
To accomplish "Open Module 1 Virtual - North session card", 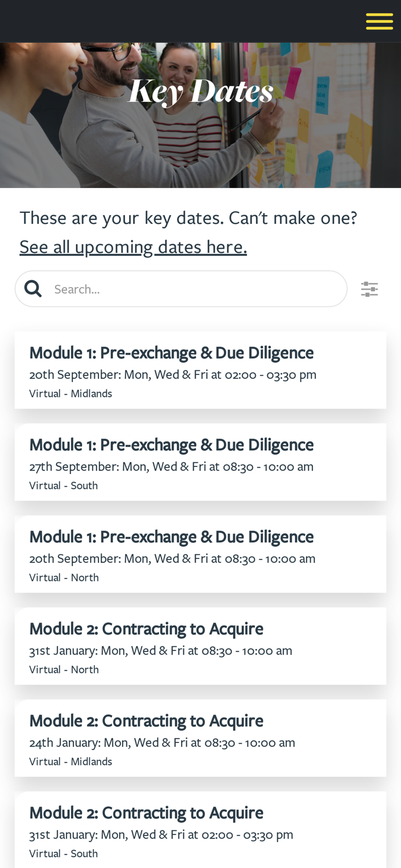I will (x=200, y=554).
